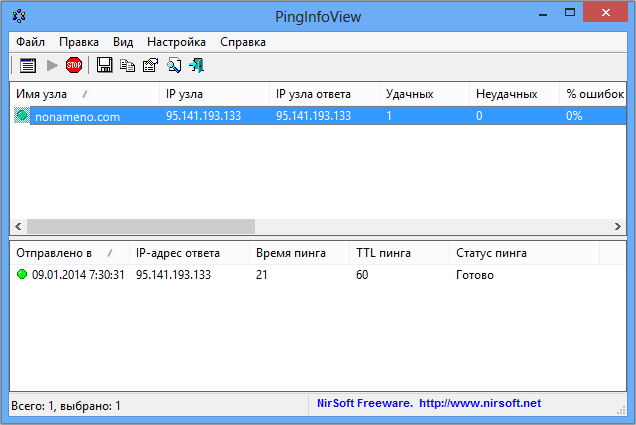636x425 pixels.
Task: Open Properties toolbar icon
Action: 150,65
